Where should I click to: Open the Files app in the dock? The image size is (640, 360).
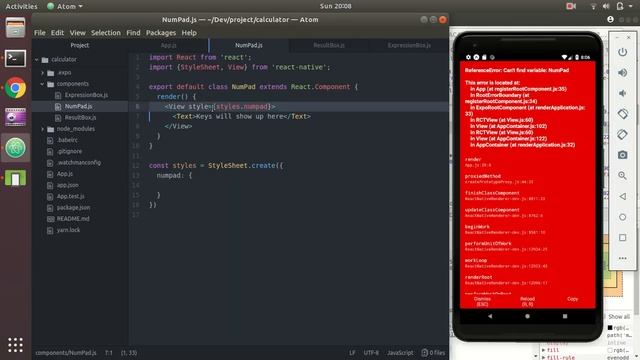[15, 28]
